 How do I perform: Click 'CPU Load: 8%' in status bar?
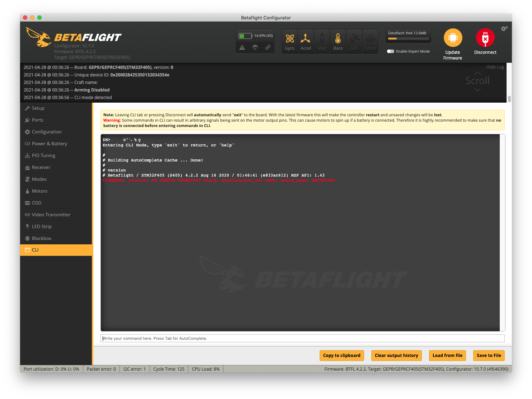pos(206,369)
